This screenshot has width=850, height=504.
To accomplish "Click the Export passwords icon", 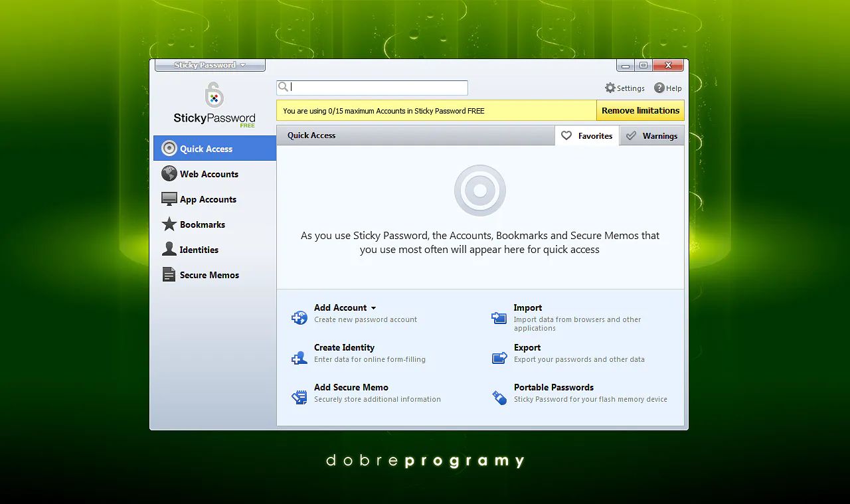I will tap(499, 357).
